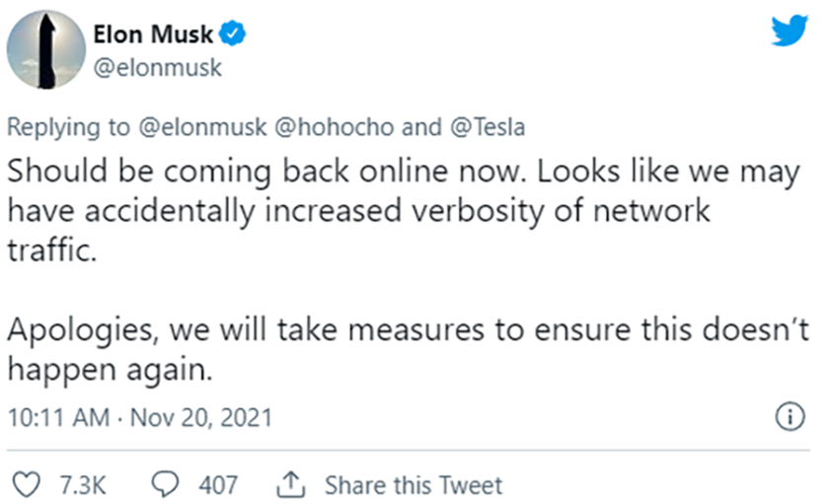Click the 10:11 AM timestamp

[x=56, y=418]
